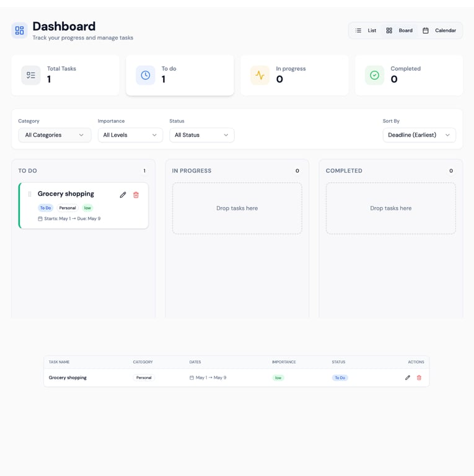Open the All Categories dropdown
This screenshot has width=474, height=476.
pyautogui.click(x=55, y=135)
